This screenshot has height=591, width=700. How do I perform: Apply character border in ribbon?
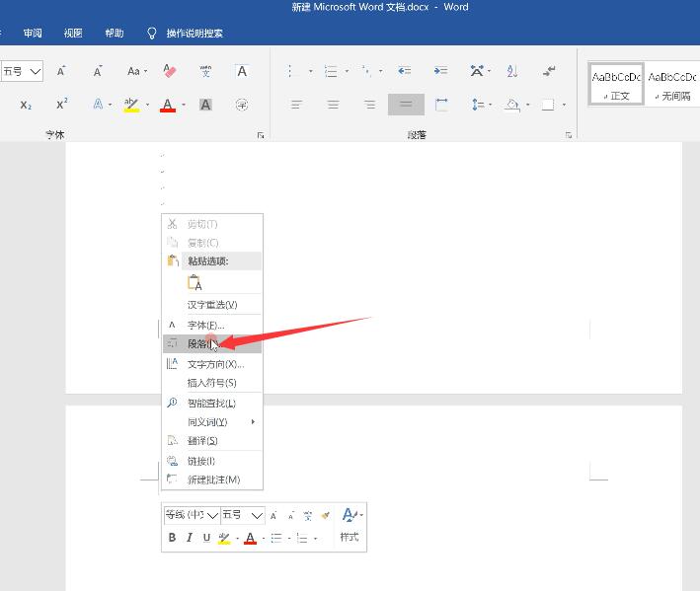click(242, 71)
